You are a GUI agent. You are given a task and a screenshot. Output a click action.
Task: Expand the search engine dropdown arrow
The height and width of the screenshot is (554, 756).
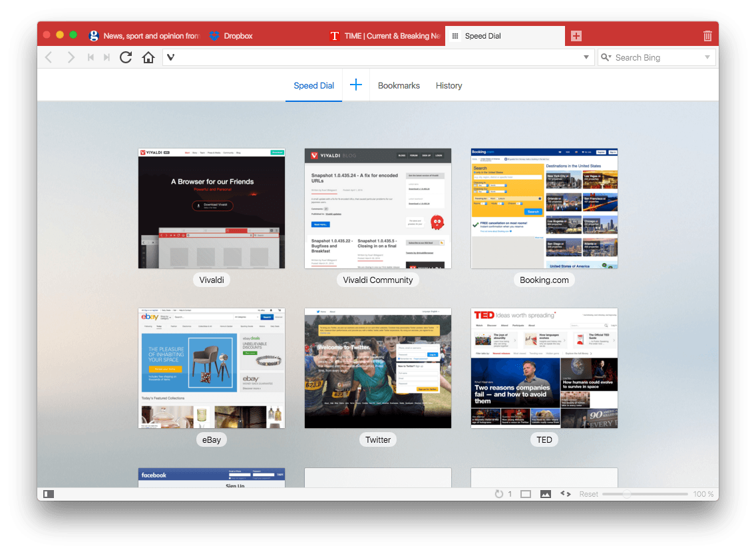(x=707, y=57)
